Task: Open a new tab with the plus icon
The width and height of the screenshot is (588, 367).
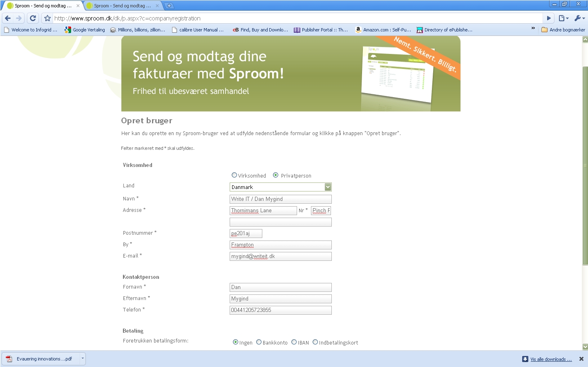Action: click(169, 6)
